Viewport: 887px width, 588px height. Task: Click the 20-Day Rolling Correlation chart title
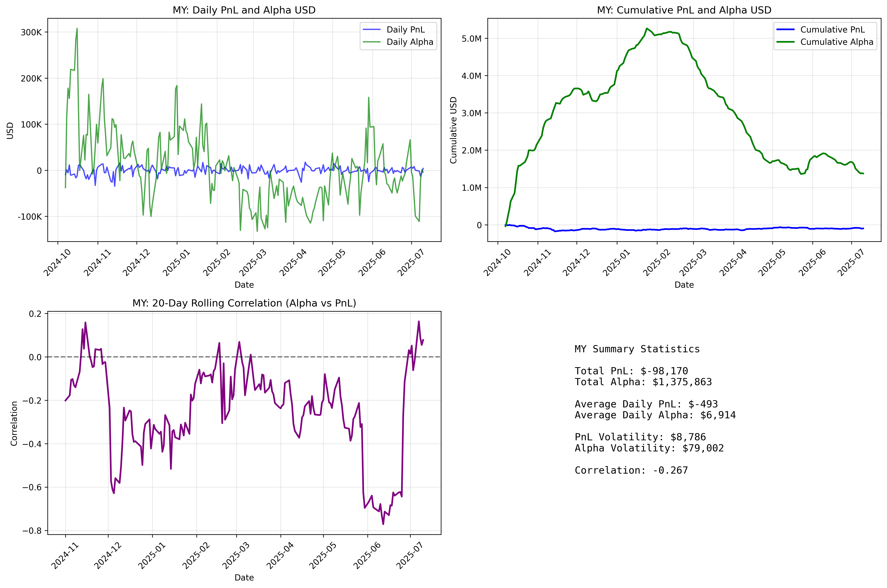pos(244,303)
